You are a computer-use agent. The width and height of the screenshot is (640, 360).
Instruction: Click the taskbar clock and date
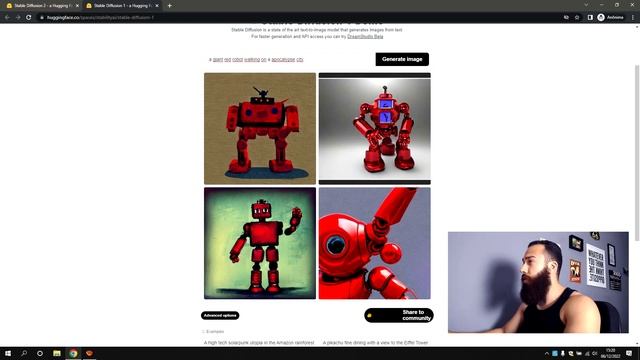coord(611,353)
